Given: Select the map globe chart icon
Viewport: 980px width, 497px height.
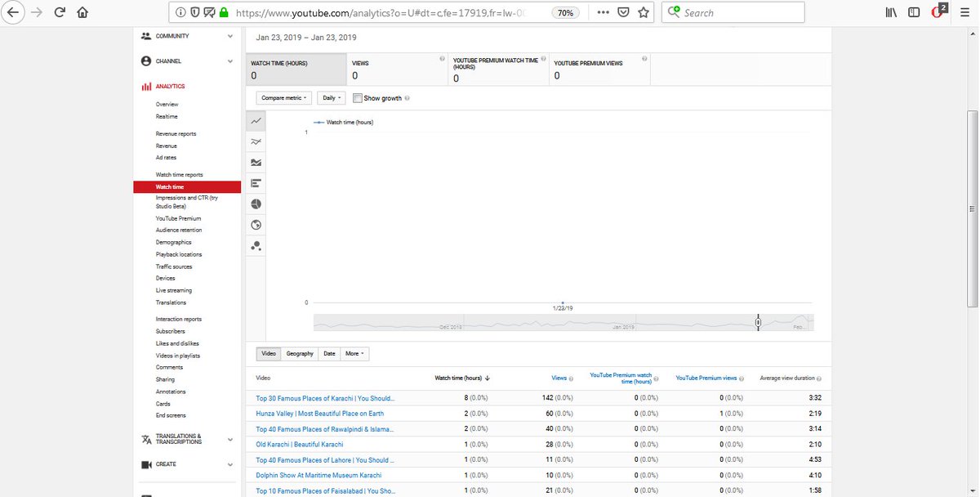Looking at the screenshot, I should (x=256, y=224).
